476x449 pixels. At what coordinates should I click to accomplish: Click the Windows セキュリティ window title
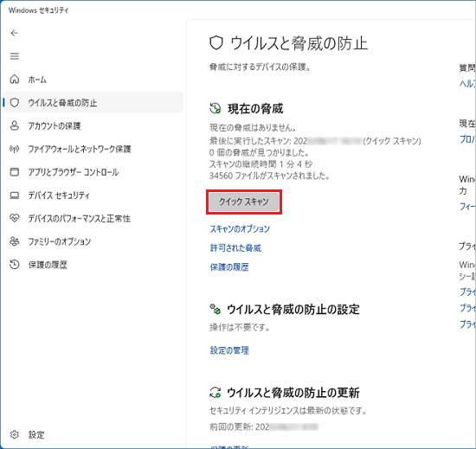tap(39, 10)
